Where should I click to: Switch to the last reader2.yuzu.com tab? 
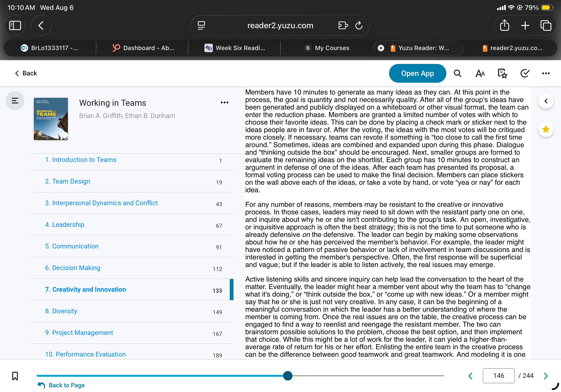pyautogui.click(x=512, y=48)
